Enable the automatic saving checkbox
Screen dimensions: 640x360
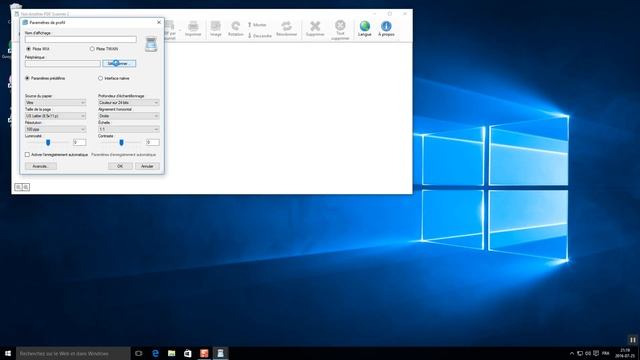(27, 155)
